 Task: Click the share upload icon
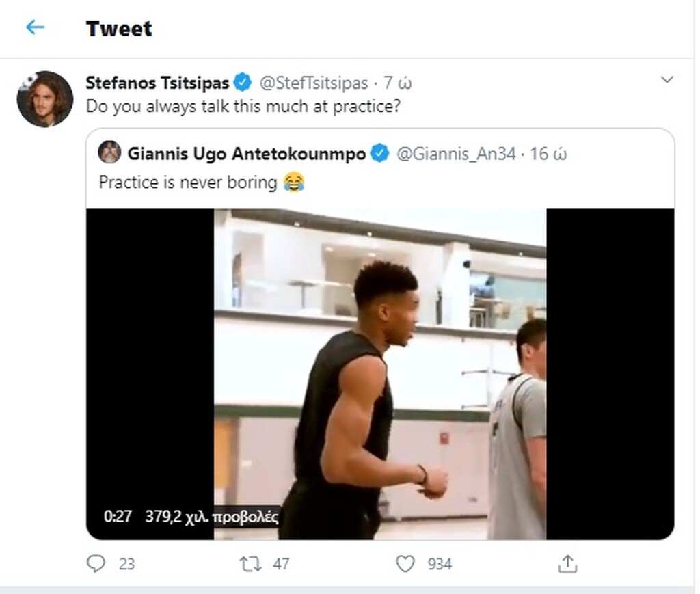click(568, 563)
